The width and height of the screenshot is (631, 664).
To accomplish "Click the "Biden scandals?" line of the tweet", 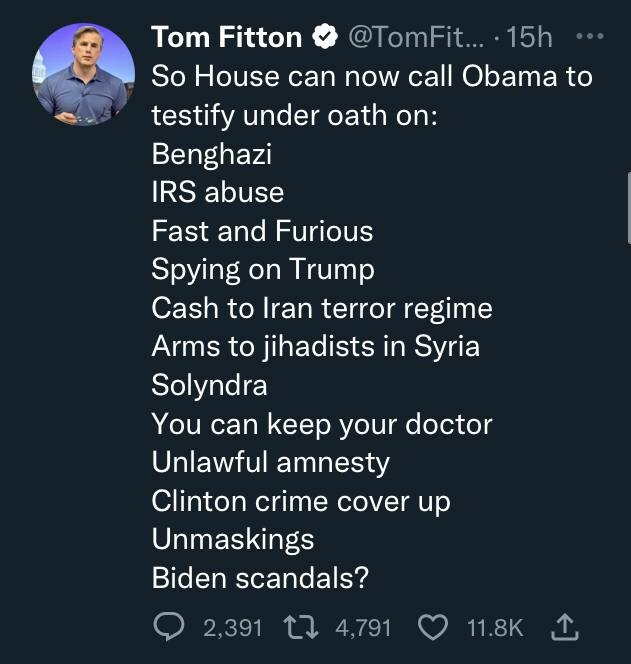I will pyautogui.click(x=260, y=578).
